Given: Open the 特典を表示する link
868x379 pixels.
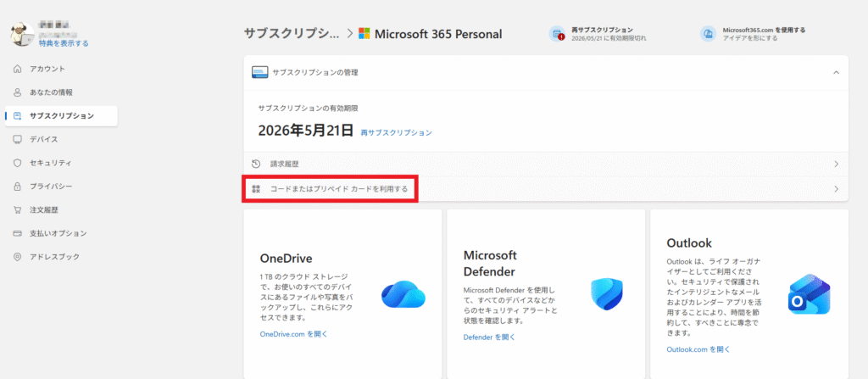Looking at the screenshot, I should pyautogui.click(x=63, y=43).
